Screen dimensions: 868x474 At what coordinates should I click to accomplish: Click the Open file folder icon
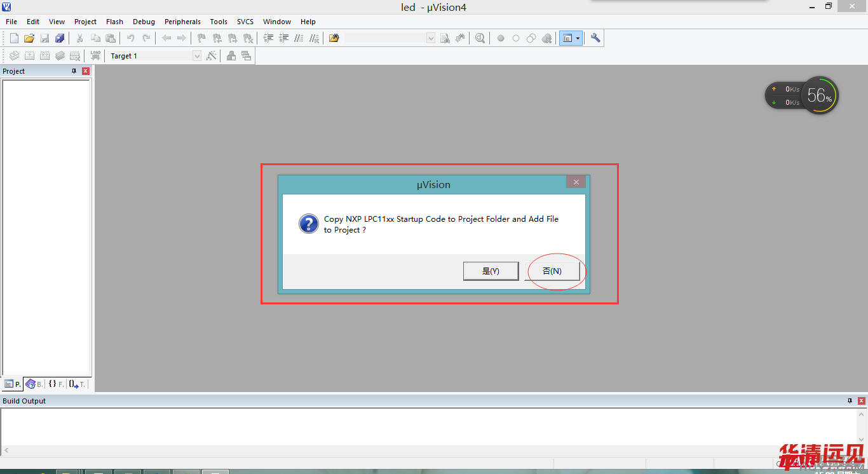click(29, 38)
